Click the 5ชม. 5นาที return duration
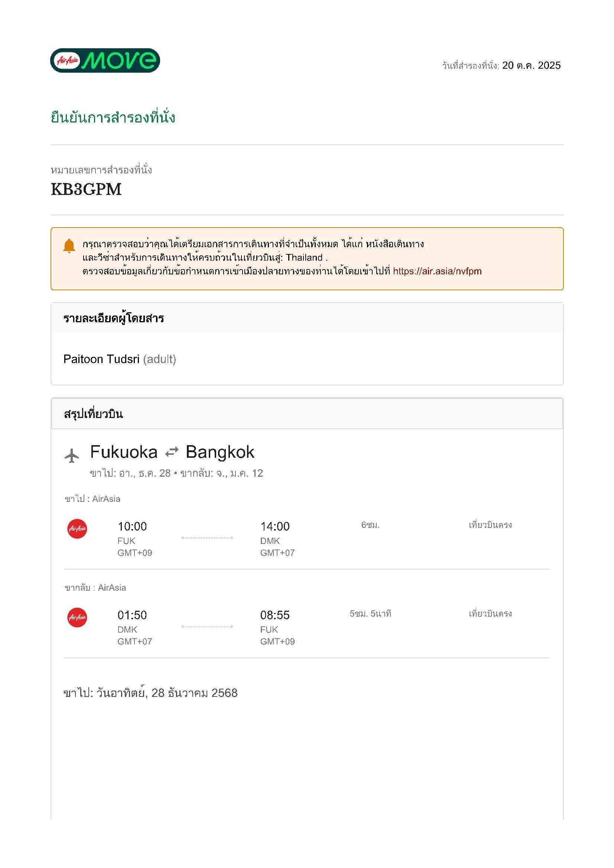 (370, 613)
